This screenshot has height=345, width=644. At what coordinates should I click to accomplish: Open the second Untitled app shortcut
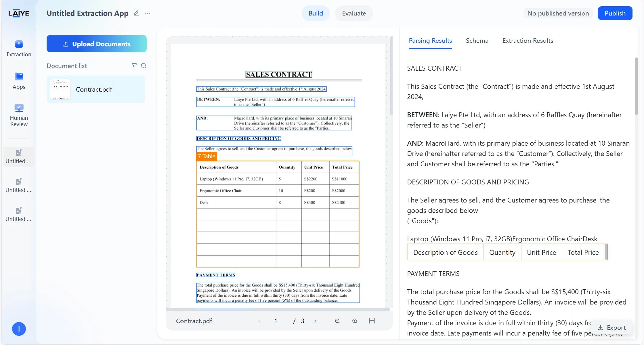19,186
